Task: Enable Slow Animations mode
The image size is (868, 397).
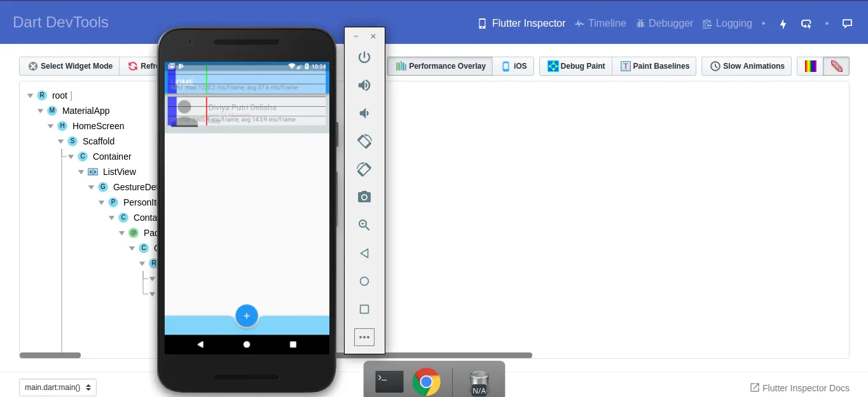Action: click(x=746, y=66)
